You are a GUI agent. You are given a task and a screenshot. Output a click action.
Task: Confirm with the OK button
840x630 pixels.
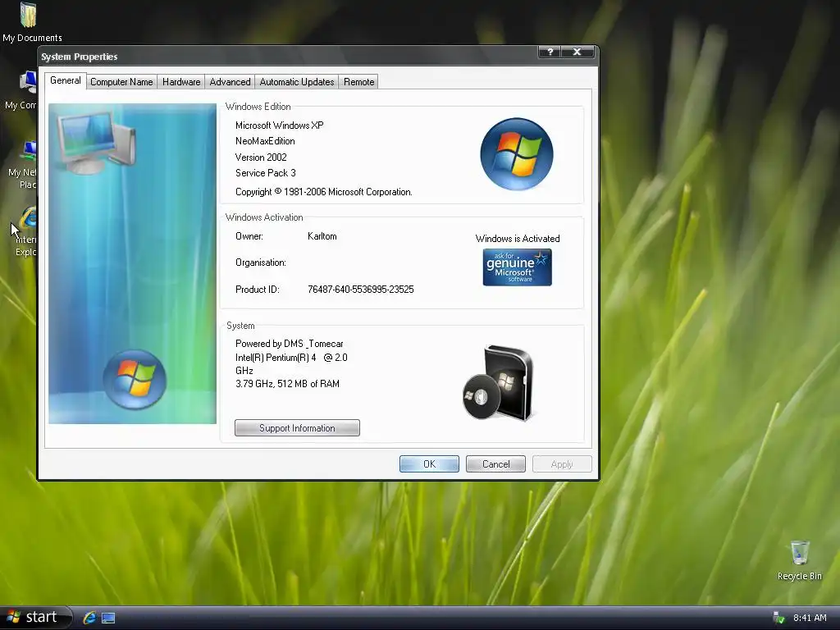click(x=429, y=464)
